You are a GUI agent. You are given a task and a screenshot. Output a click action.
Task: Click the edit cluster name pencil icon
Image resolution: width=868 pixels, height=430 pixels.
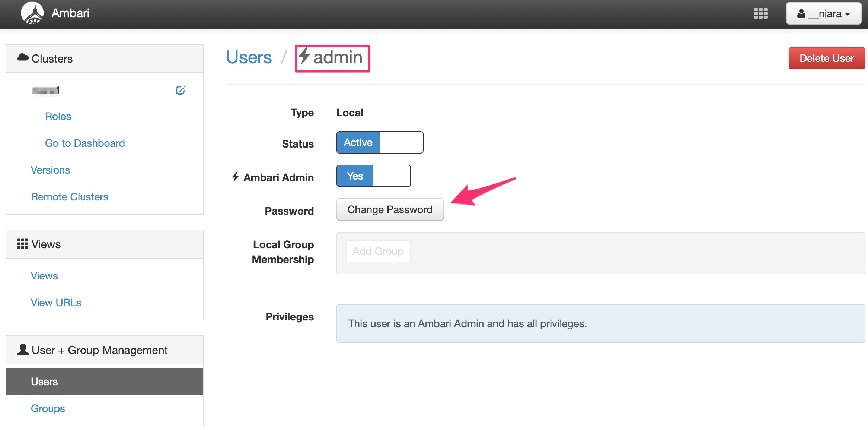pyautogui.click(x=181, y=90)
